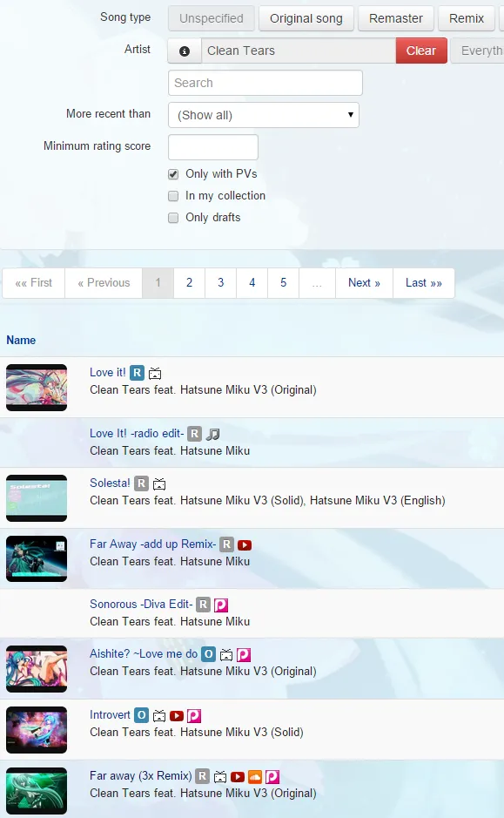Click the artist info icon beside Clean Tears

[x=185, y=51]
